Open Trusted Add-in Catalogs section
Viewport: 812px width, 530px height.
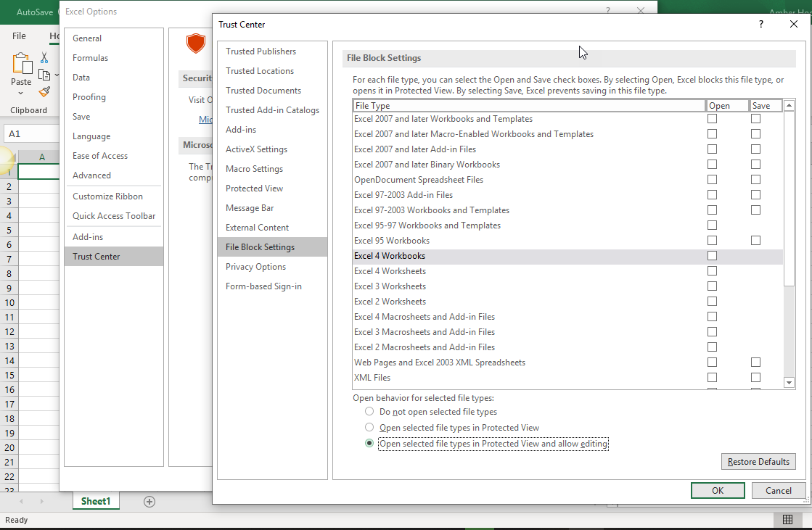272,110
